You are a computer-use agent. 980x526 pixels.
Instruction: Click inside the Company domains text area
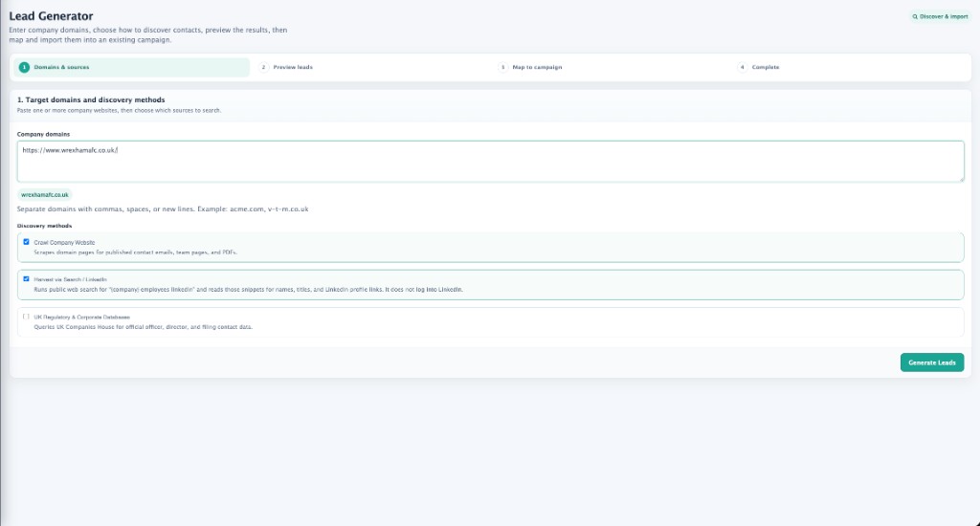click(490, 162)
